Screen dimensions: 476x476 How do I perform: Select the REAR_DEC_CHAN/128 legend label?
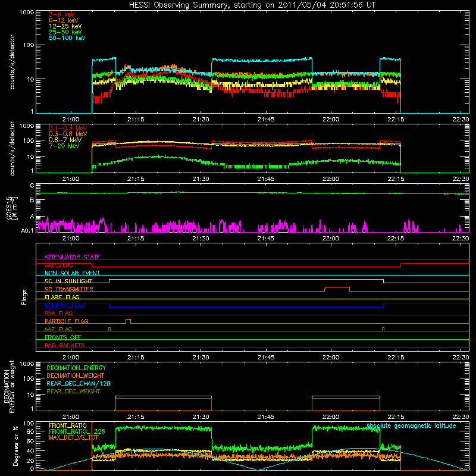tap(79, 384)
